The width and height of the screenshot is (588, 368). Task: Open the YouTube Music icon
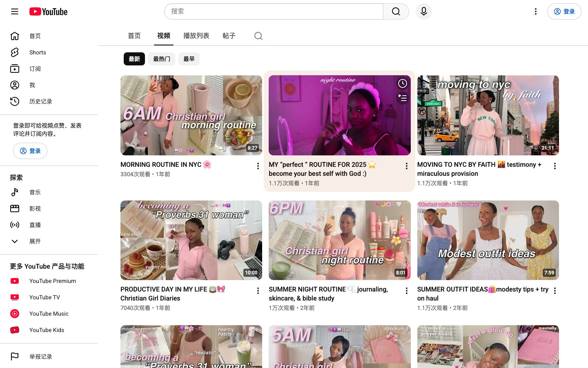point(15,314)
